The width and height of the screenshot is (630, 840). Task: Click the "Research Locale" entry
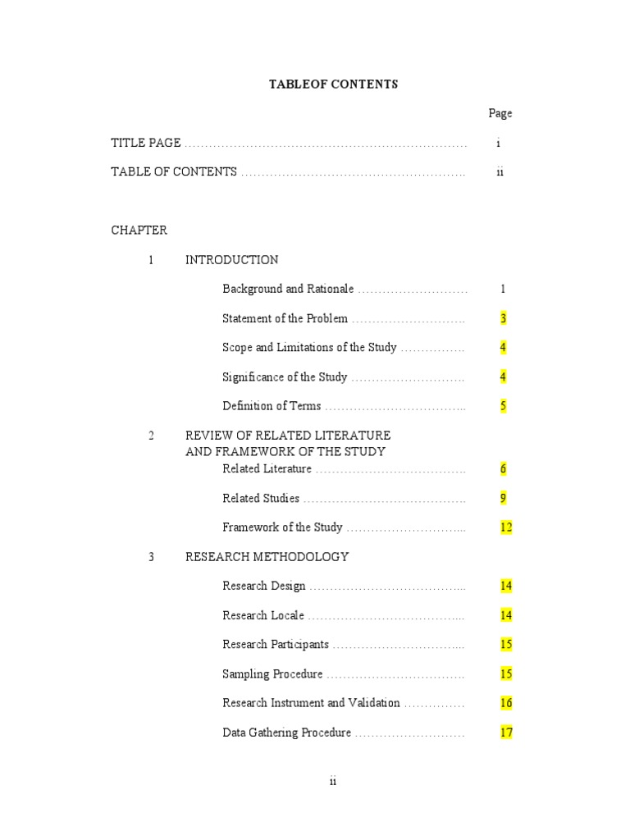263,615
